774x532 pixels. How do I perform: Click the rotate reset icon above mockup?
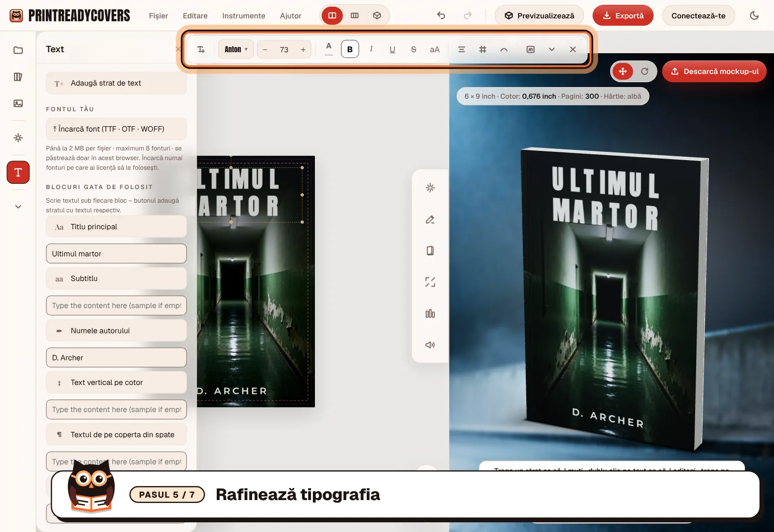tap(645, 71)
